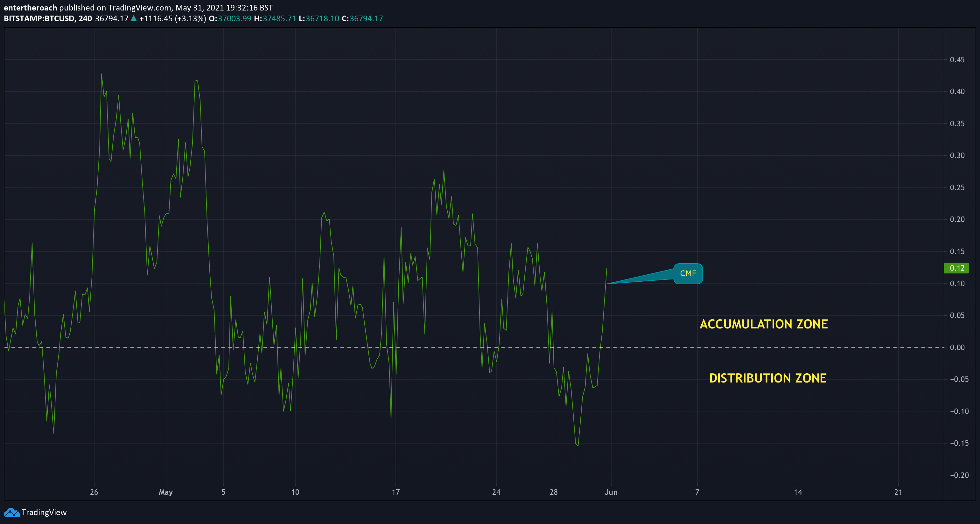Click the BITSTAMP:BTCUSD, 240 symbol title

click(48, 19)
